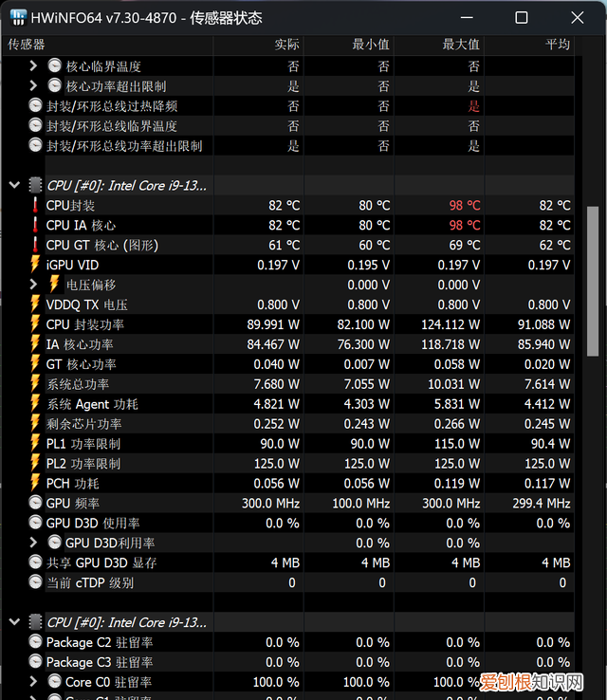Click the lightning icon beside 系统总功率
This screenshot has height=700, width=607.
35,383
